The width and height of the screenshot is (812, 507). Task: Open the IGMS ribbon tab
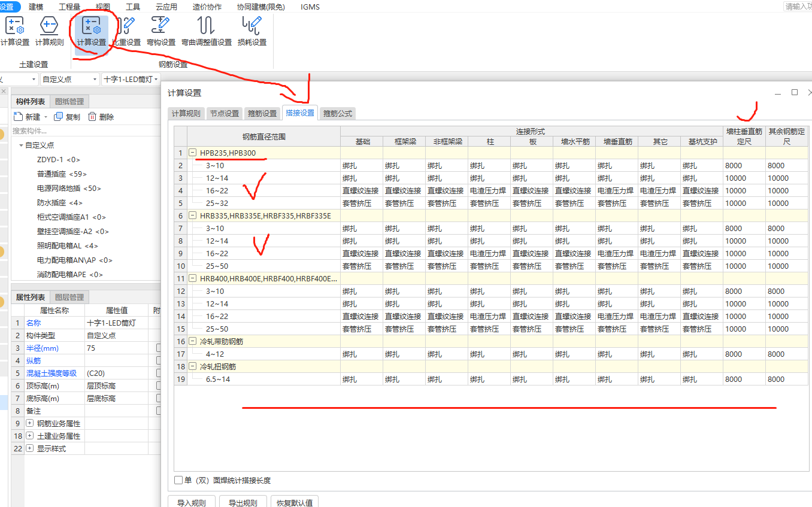310,7
